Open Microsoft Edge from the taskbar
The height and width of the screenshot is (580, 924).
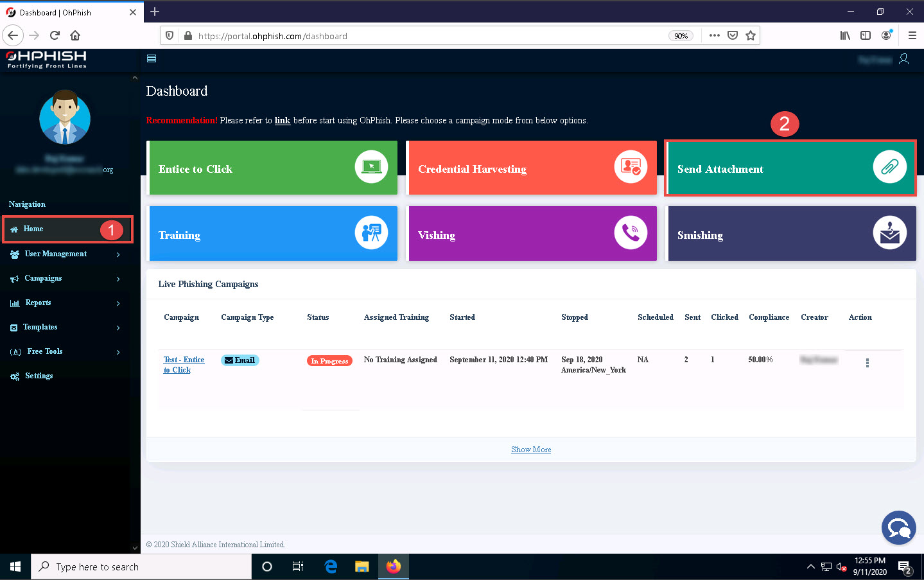[x=331, y=567]
